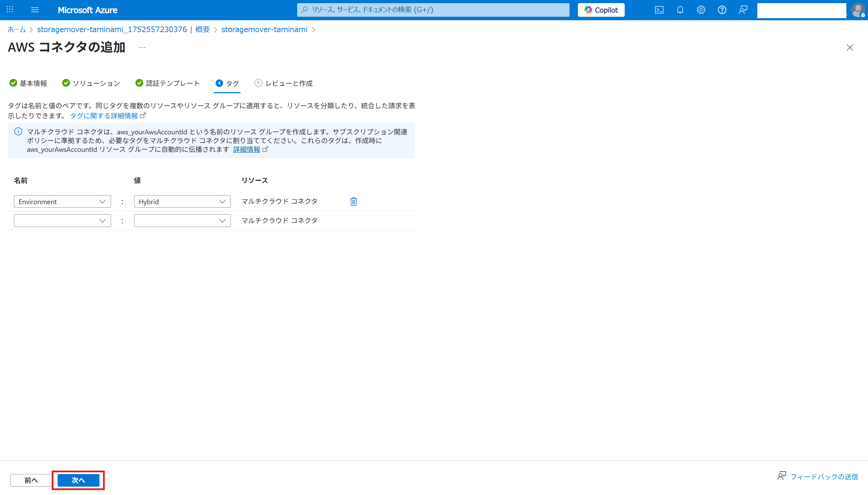The height and width of the screenshot is (495, 868).
Task: Select the タグ tab
Action: point(227,83)
